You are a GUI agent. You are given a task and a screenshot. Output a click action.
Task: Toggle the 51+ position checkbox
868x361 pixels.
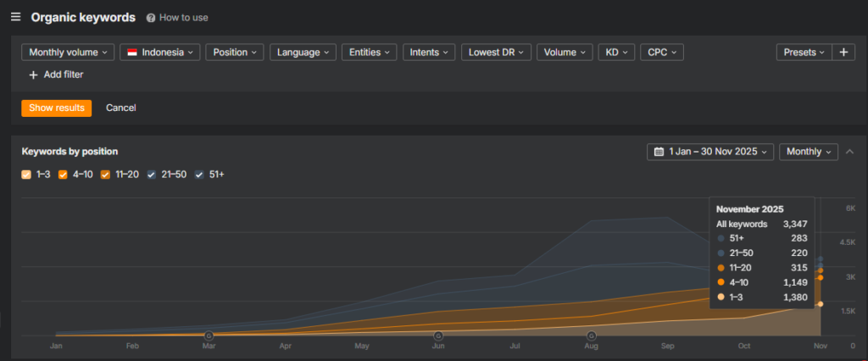click(x=199, y=175)
